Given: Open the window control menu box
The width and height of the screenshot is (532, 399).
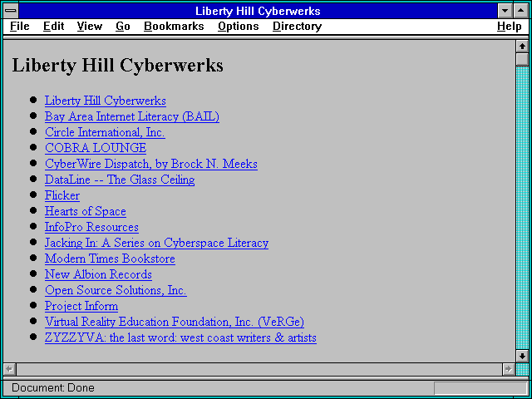Looking at the screenshot, I should 11,11.
